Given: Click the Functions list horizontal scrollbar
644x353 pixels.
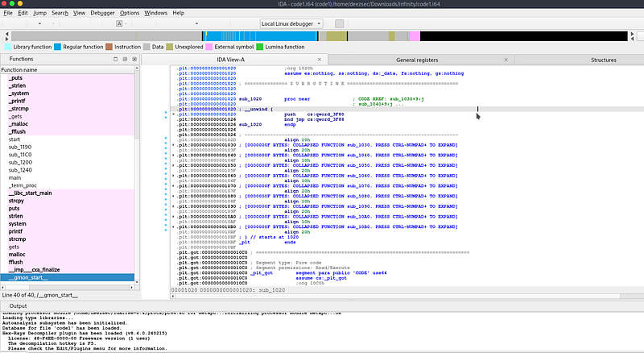Looking at the screenshot, I should point(68,288).
